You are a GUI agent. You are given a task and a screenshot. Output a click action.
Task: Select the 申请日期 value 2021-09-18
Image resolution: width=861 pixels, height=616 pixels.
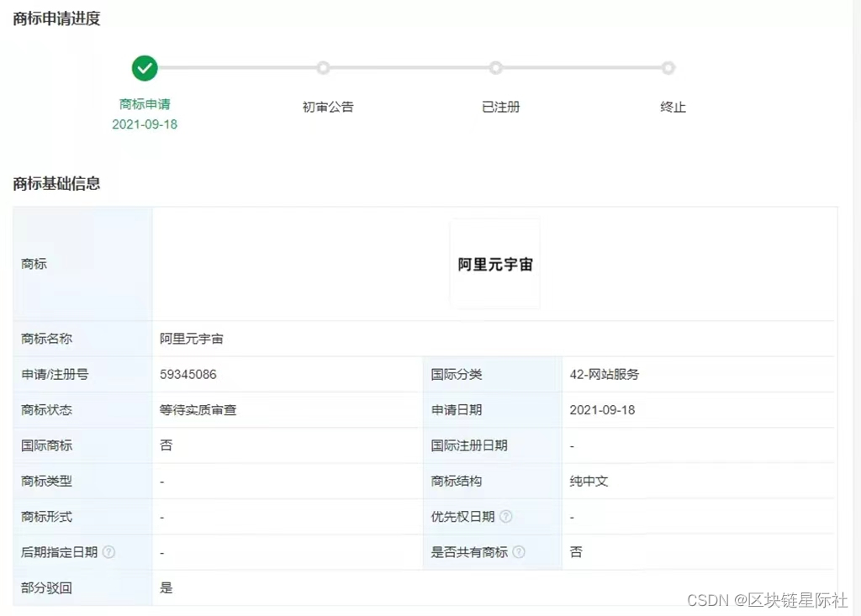coord(602,409)
